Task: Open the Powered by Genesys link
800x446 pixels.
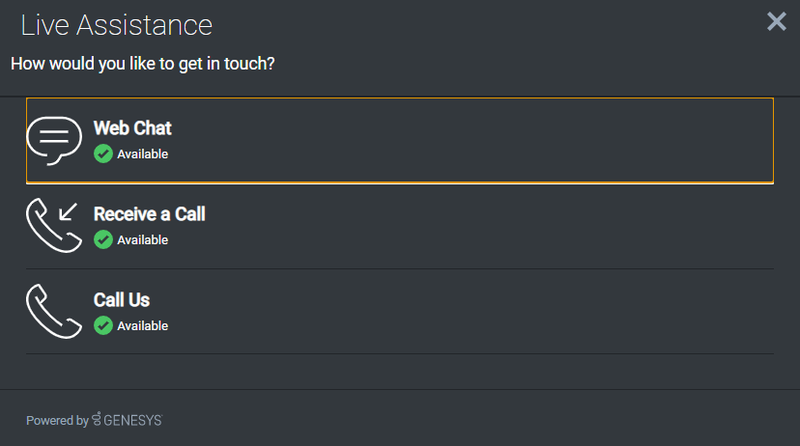Action: 94,420
